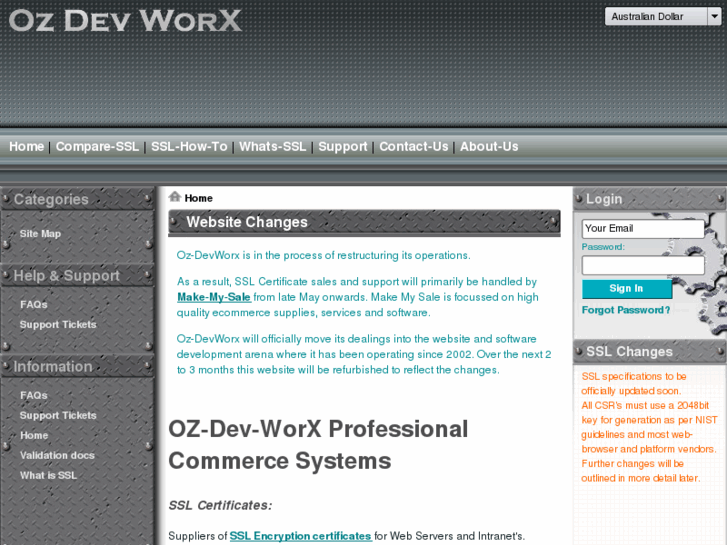Click the SSL Changes panel heading

(x=630, y=352)
